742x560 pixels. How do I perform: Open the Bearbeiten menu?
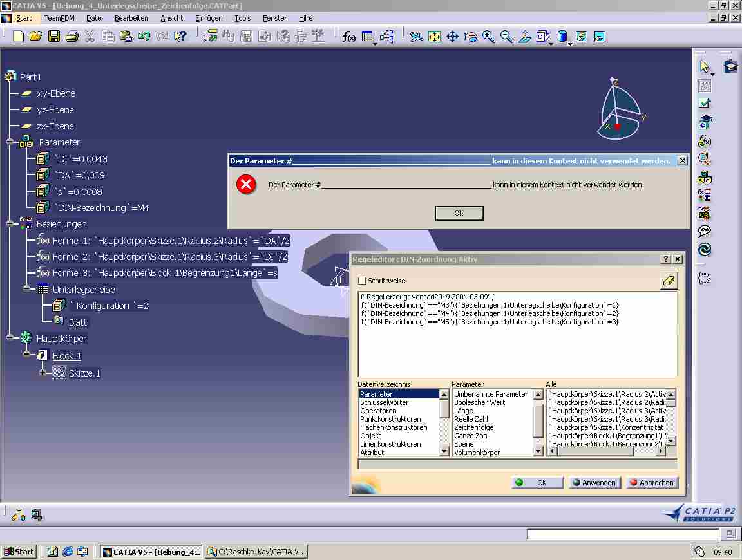pyautogui.click(x=131, y=18)
